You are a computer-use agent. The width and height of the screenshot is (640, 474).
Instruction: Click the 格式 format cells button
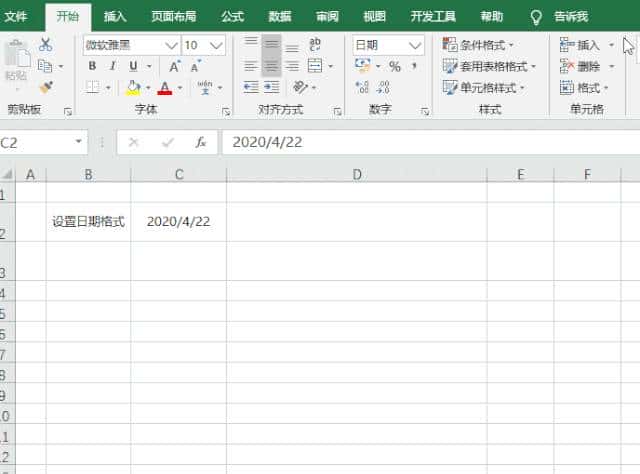(584, 87)
